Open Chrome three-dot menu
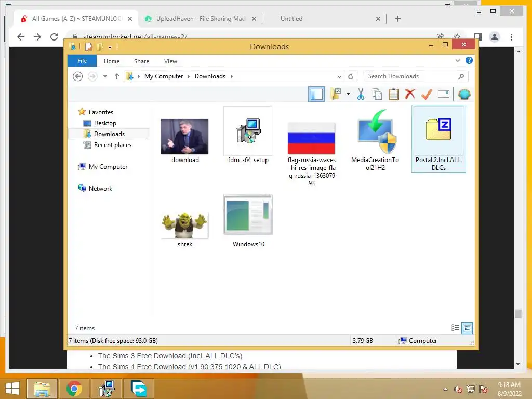The height and width of the screenshot is (399, 532). (511, 37)
